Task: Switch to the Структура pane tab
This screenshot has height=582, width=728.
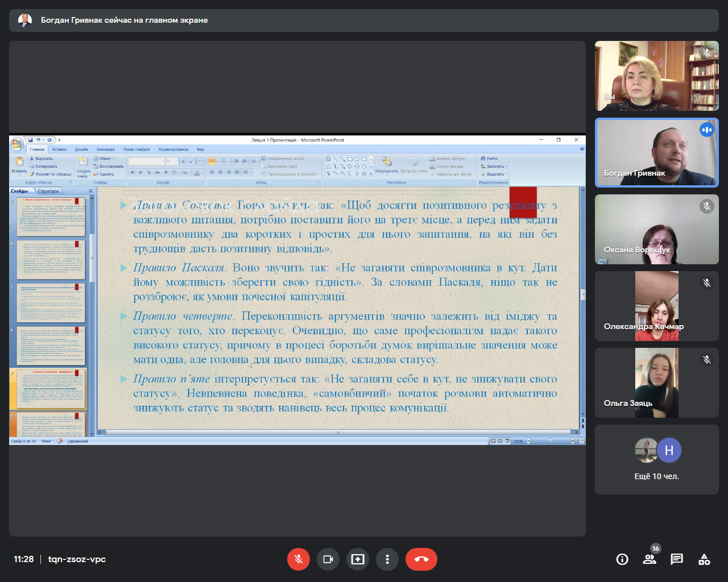Action: coord(48,191)
